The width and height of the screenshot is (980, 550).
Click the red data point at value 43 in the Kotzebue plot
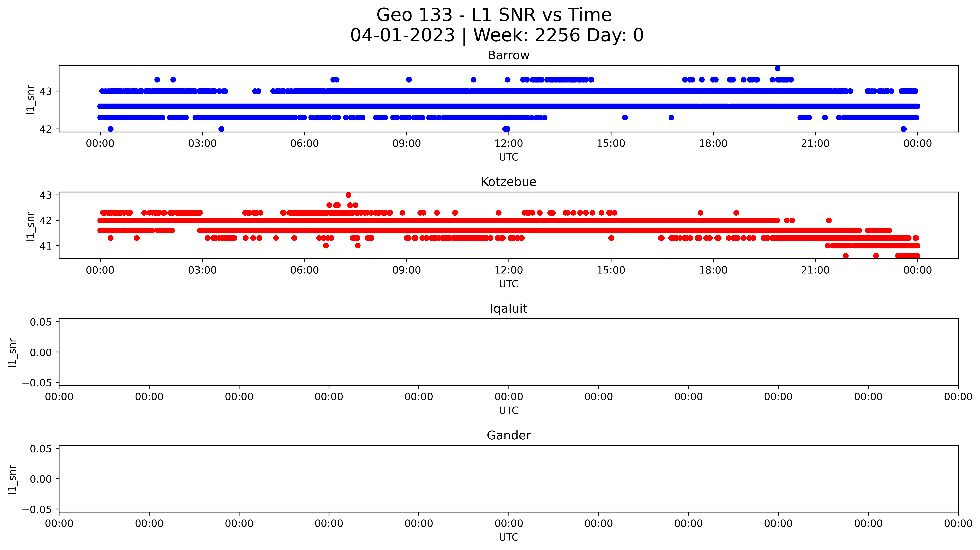348,195
